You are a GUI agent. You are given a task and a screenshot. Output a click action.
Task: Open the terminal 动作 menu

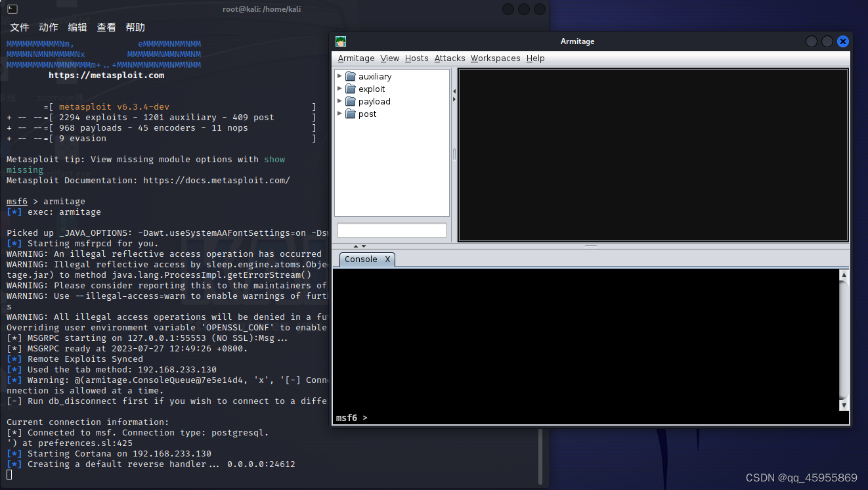pos(49,28)
